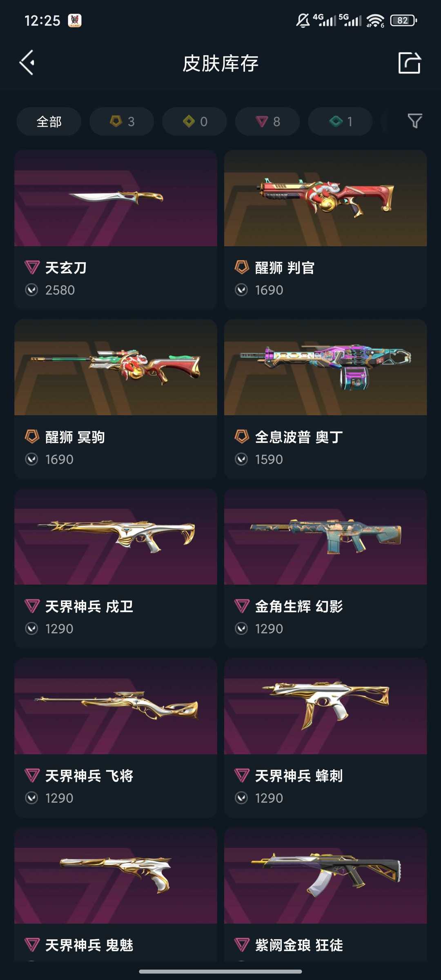The width and height of the screenshot is (441, 980).
Task: Open the 天界神兵 飞将 skin card
Action: (116, 737)
